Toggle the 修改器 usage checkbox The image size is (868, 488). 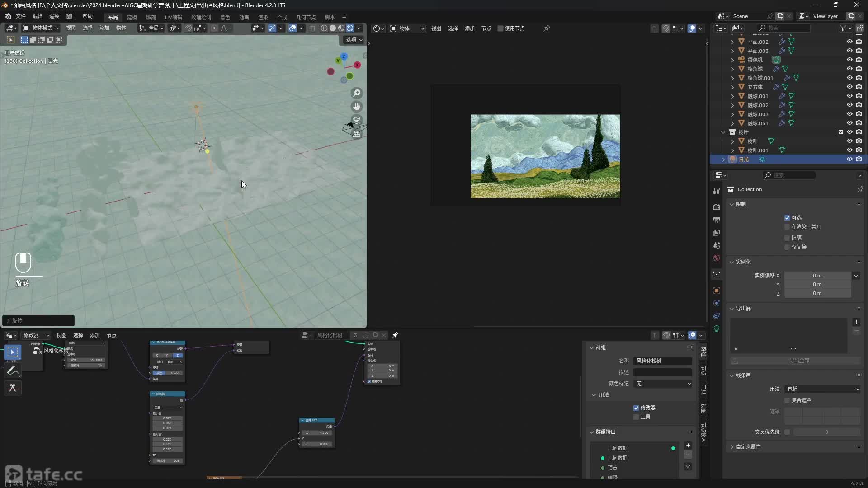[x=636, y=408]
